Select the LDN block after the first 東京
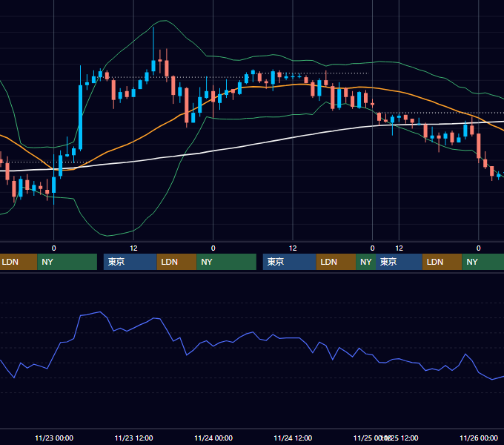The height and width of the screenshot is (445, 504). 177,262
